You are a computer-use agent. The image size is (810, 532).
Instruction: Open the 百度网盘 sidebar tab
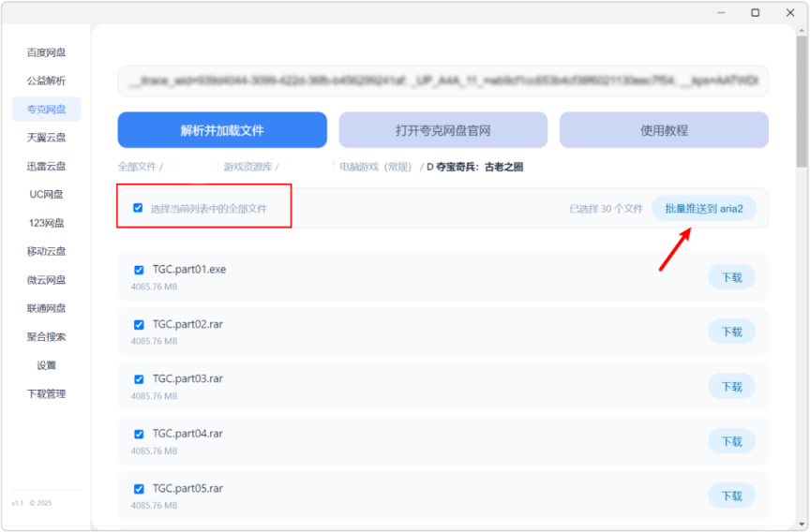[x=46, y=52]
